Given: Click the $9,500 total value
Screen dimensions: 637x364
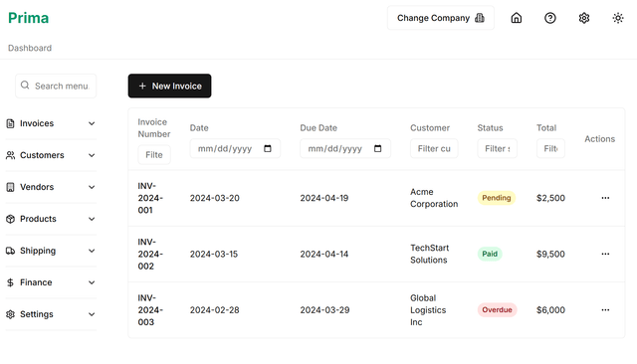Looking at the screenshot, I should point(550,254).
